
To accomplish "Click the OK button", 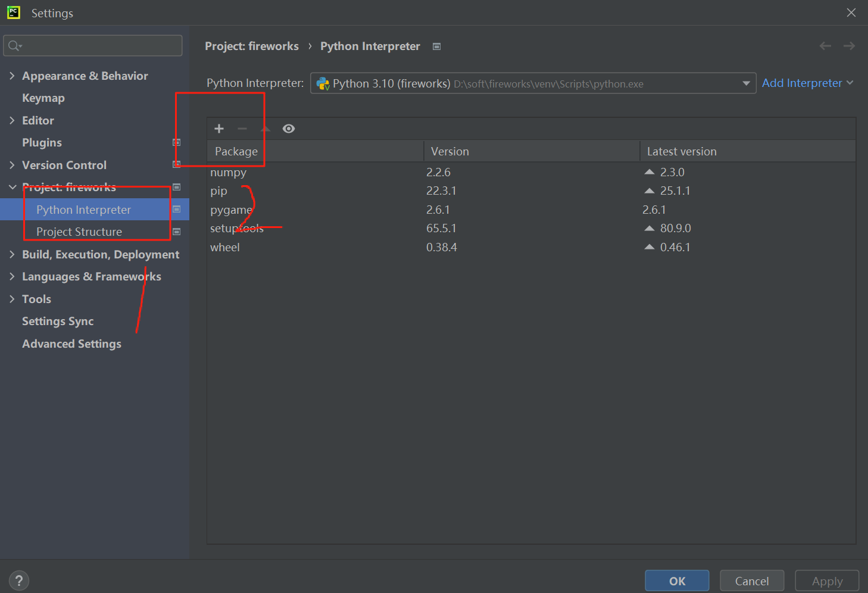I will [x=677, y=581].
